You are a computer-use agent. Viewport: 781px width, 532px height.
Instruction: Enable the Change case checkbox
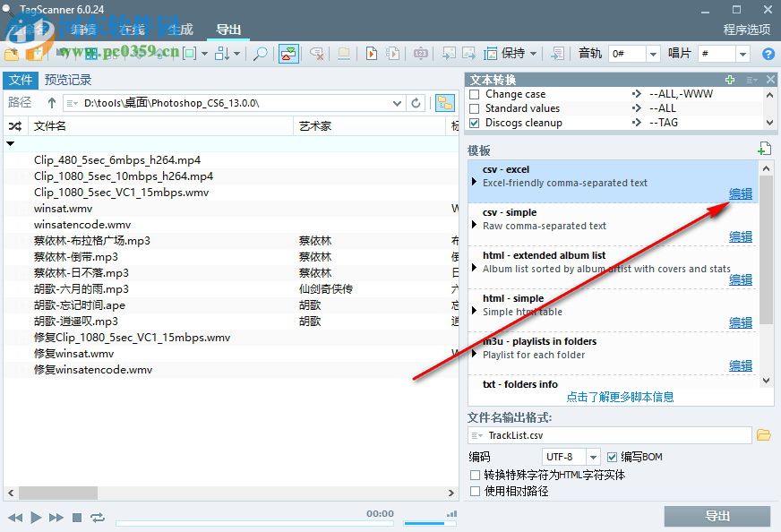pos(475,93)
